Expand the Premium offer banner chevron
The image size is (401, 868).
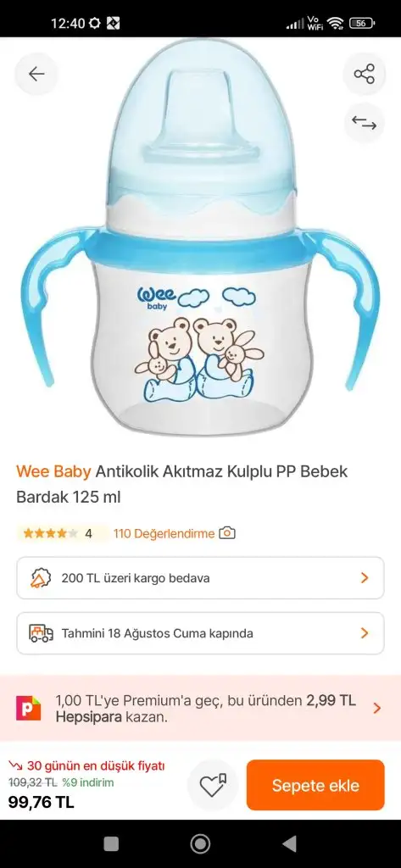pos(377,708)
